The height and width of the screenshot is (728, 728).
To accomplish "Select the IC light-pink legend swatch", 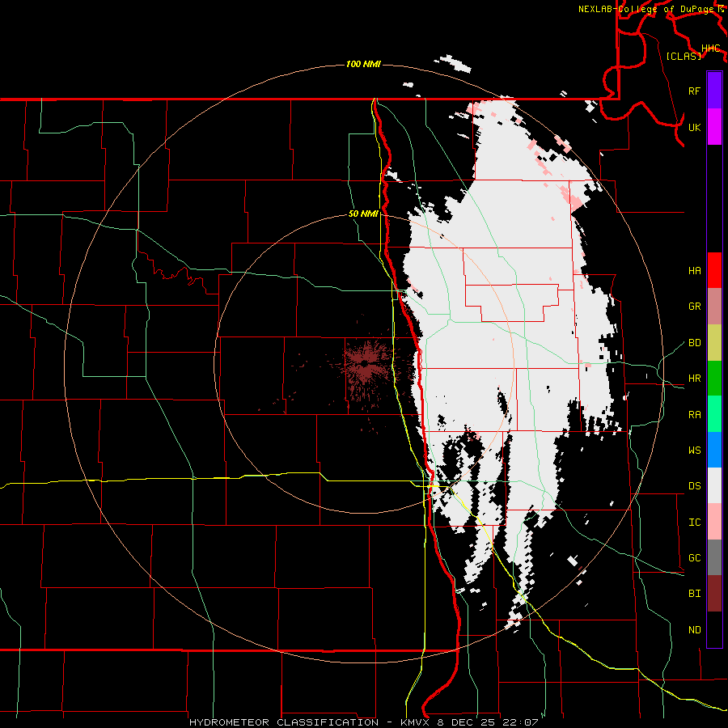I will coord(714,522).
